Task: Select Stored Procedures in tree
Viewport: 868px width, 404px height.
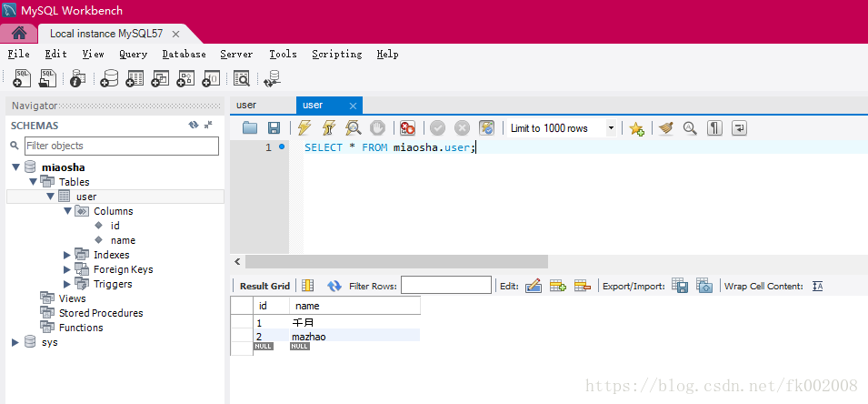Action: pyautogui.click(x=101, y=313)
